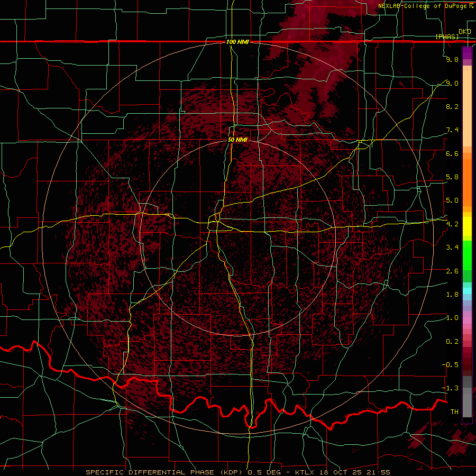
Task: Click the 6.6 value on the scale
Action: [x=452, y=153]
